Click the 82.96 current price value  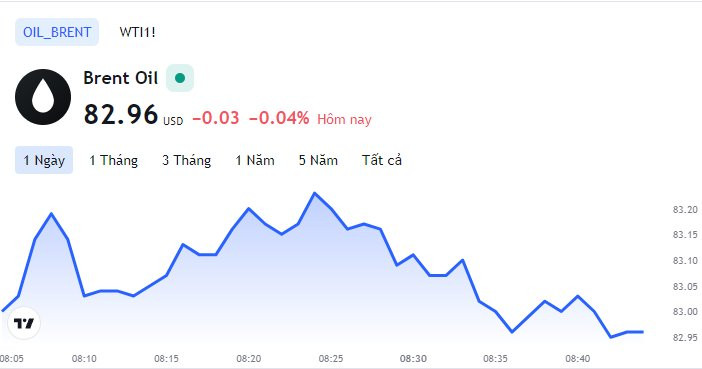pos(121,114)
